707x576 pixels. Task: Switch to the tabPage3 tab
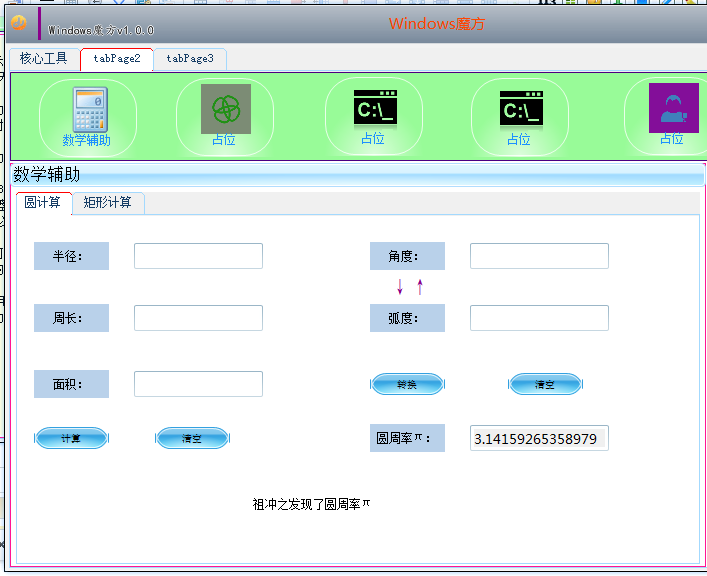(190, 59)
